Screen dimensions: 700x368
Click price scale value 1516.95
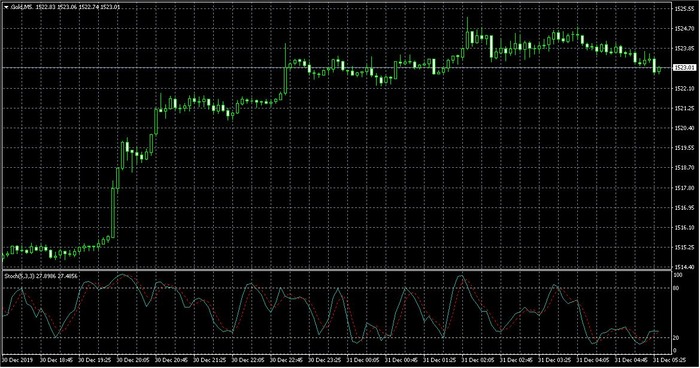tap(684, 208)
